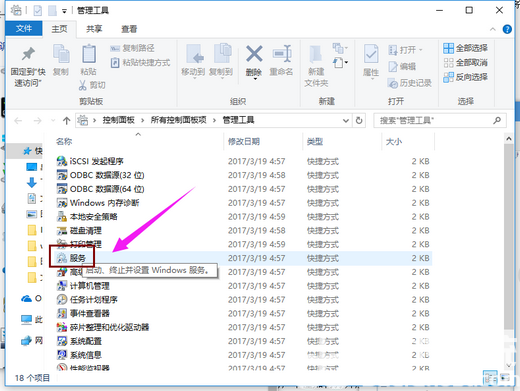Select Windows 内存诊断 item
Screen dimensions: 520x391
[x=98, y=203]
